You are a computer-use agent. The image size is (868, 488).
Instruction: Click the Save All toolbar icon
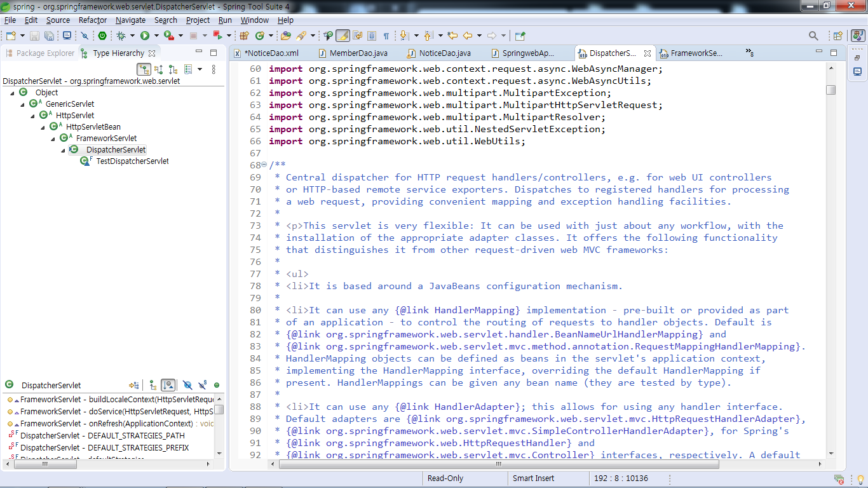[x=49, y=36]
